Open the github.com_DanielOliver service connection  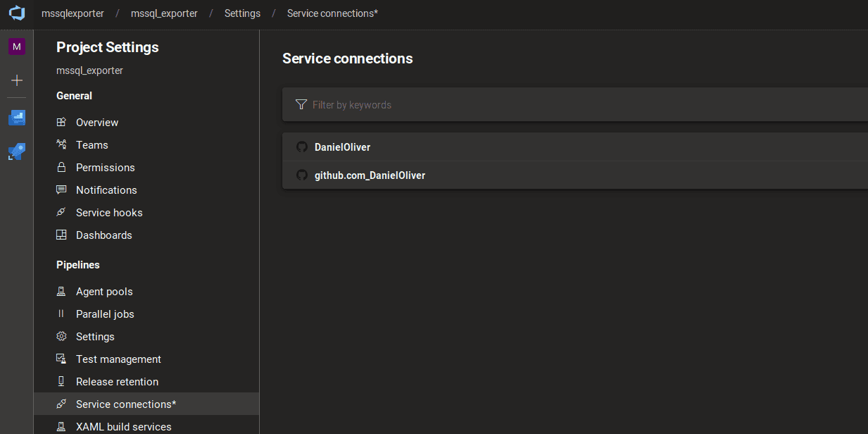pyautogui.click(x=575, y=175)
